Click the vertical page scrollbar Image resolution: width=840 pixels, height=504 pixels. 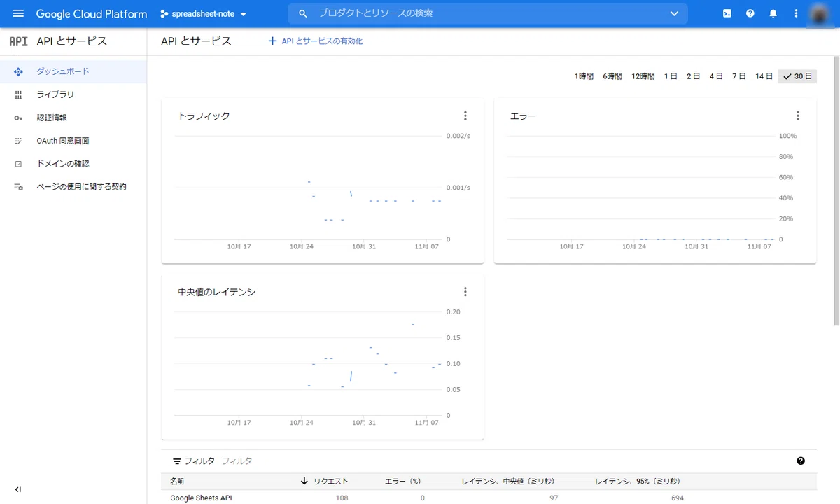point(836,191)
